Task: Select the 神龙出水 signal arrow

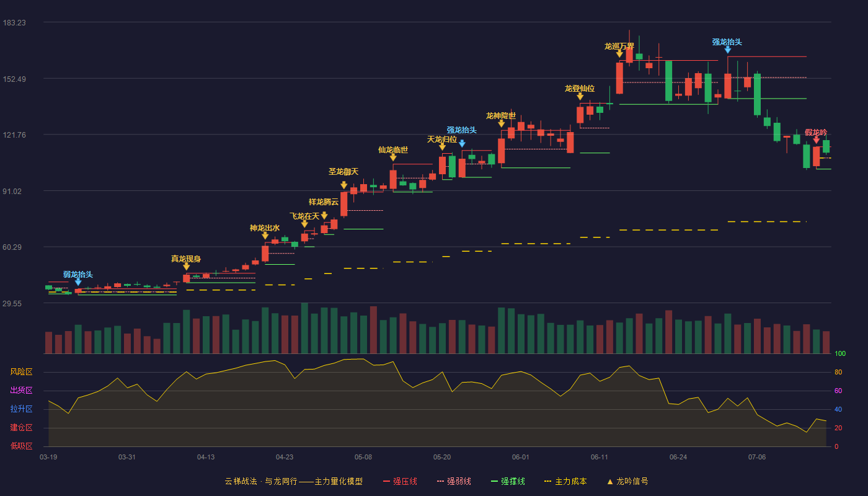Action: [265, 236]
